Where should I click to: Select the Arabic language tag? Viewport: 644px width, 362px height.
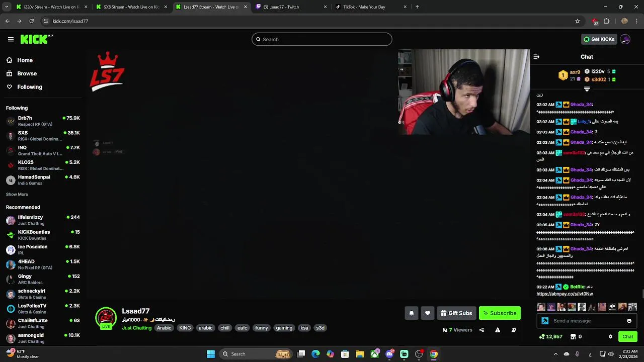pos(164,328)
